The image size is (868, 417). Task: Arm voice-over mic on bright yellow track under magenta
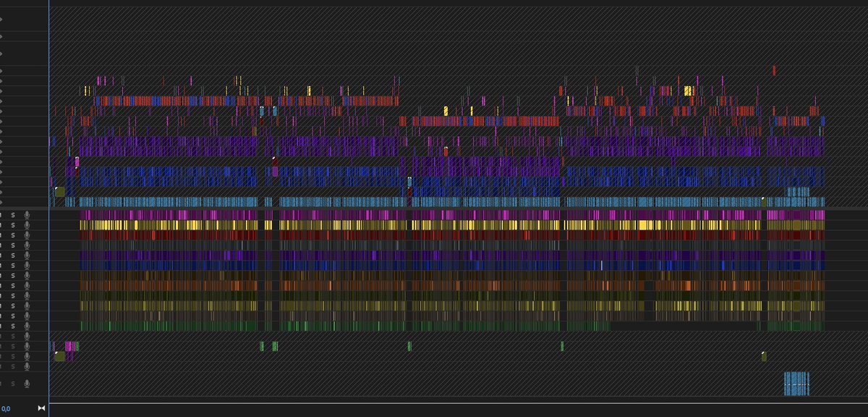pos(27,225)
